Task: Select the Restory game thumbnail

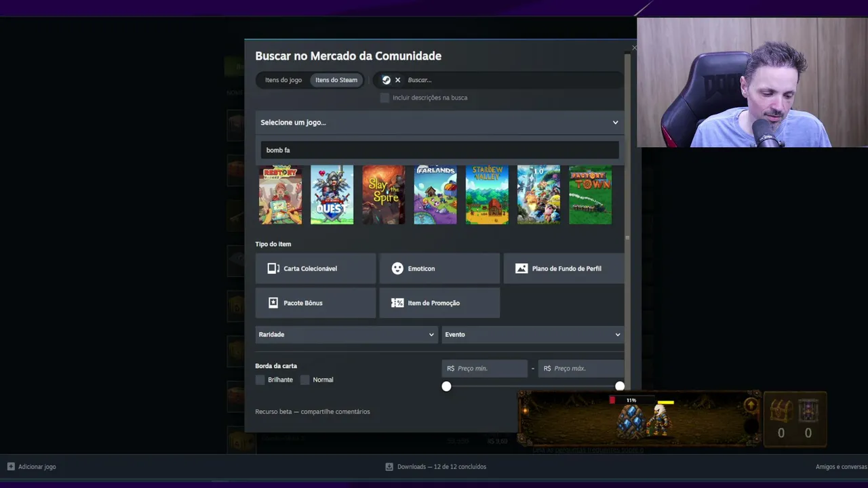Action: (280, 195)
